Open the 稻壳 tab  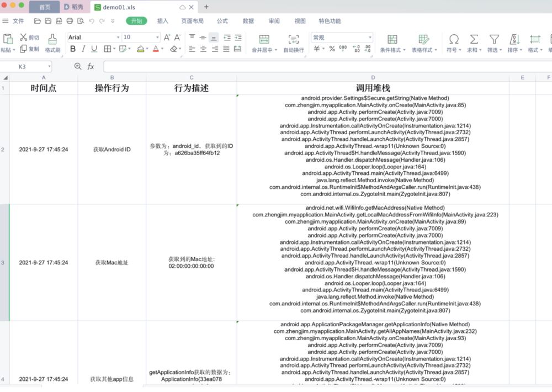tap(75, 7)
